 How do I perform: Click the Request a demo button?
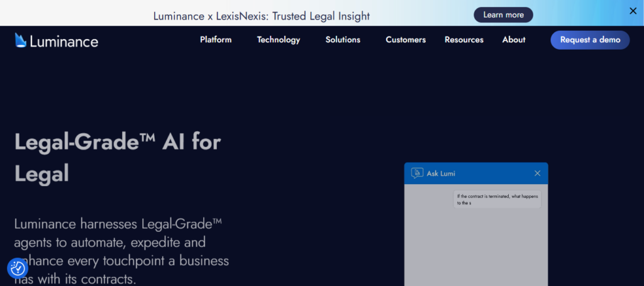[x=590, y=40]
